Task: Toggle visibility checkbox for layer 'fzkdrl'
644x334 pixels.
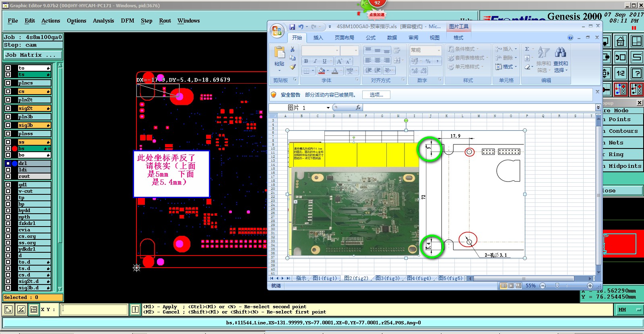Action: tap(8, 223)
